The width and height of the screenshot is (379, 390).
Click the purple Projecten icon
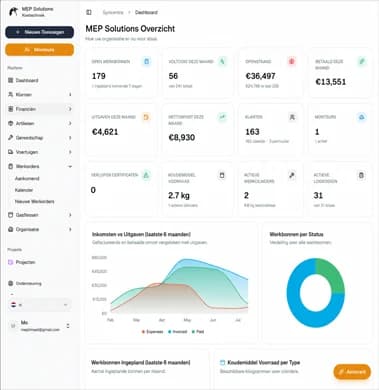tap(10, 262)
